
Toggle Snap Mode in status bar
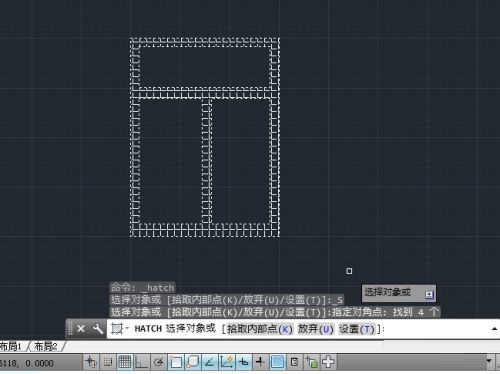pyautogui.click(x=108, y=362)
